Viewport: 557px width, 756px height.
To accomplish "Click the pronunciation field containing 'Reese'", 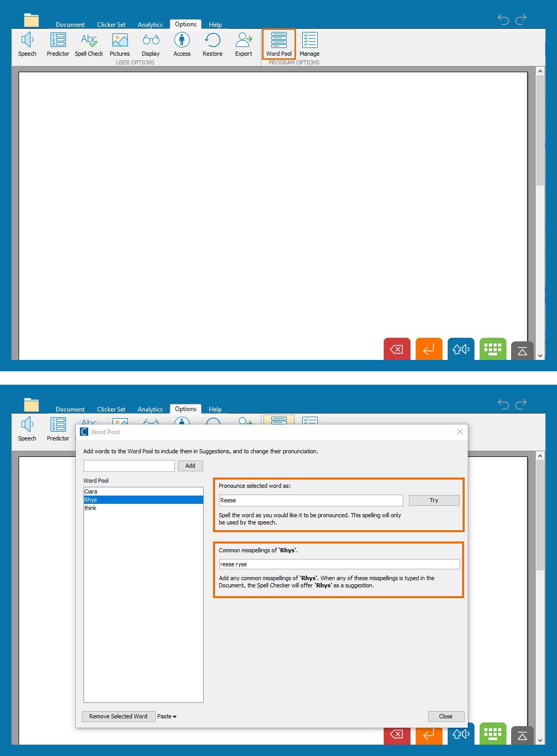I will (x=310, y=500).
